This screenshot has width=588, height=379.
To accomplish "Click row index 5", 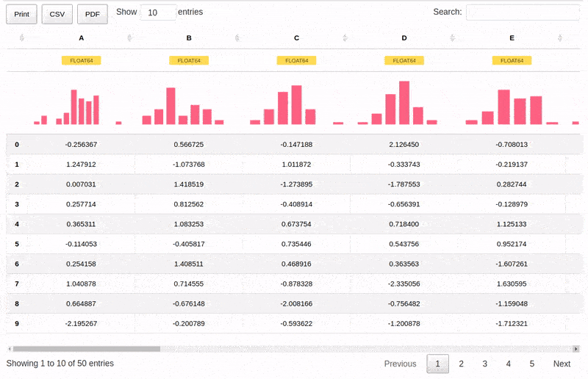I will 17,244.
